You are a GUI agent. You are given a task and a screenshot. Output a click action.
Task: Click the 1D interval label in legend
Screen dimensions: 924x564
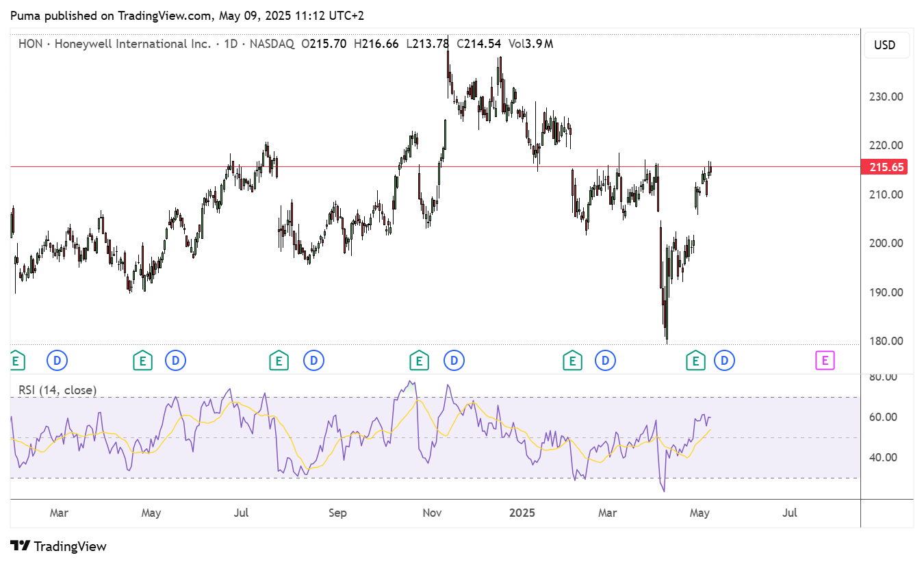(x=229, y=44)
